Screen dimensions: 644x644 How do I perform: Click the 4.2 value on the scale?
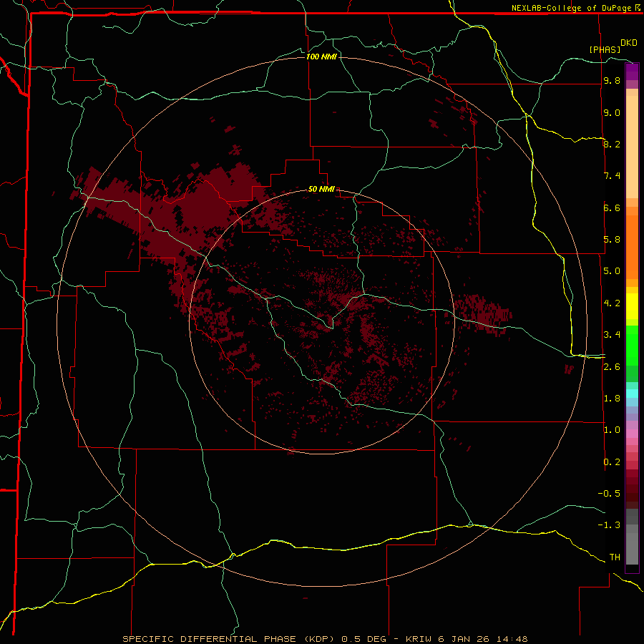click(x=612, y=303)
